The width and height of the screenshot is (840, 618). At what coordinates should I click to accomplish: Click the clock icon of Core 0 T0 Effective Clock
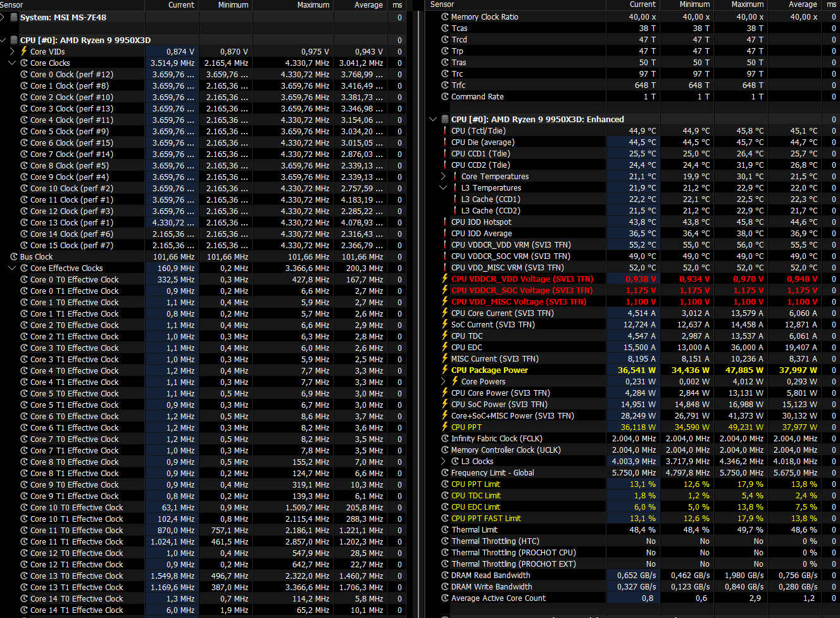pos(24,279)
